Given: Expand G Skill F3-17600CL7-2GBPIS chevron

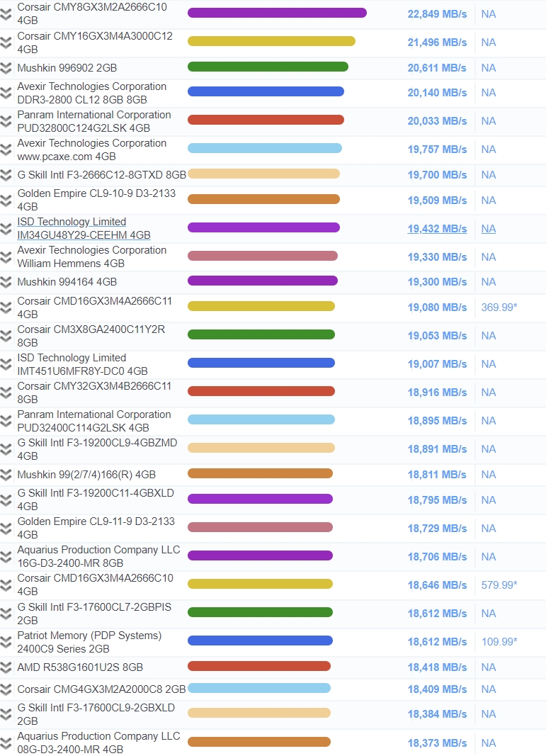Looking at the screenshot, I should (x=6, y=614).
